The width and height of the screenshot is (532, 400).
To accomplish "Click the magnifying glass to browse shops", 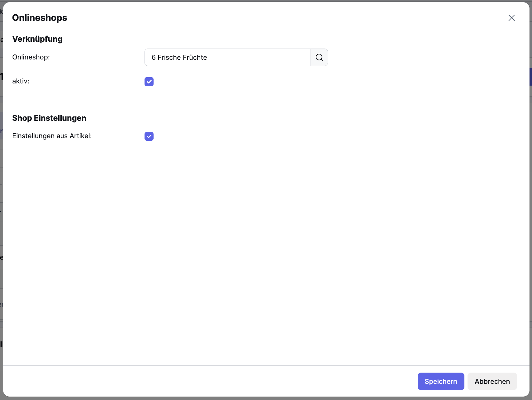I will pyautogui.click(x=319, y=57).
